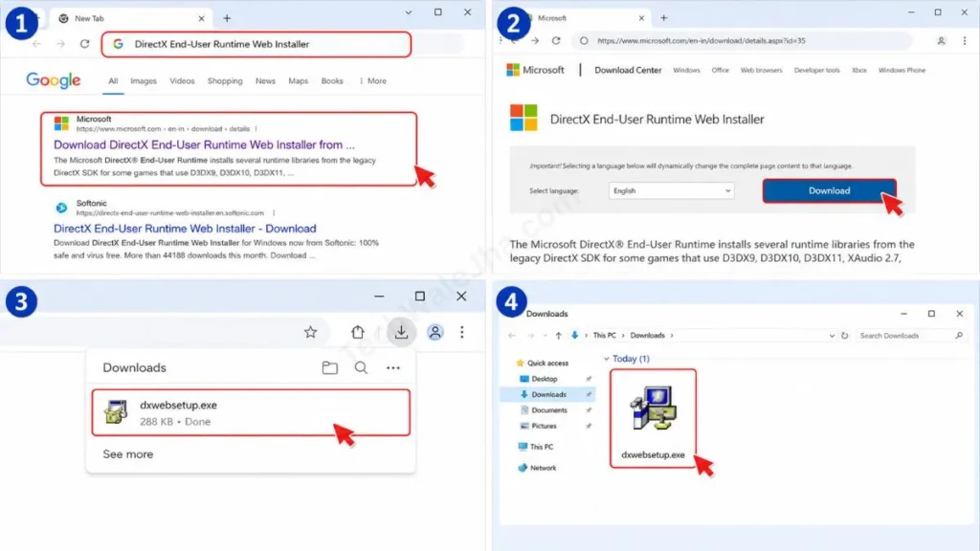Open Office menu in Download Center
Image resolution: width=980 pixels, height=551 pixels.
tap(720, 70)
